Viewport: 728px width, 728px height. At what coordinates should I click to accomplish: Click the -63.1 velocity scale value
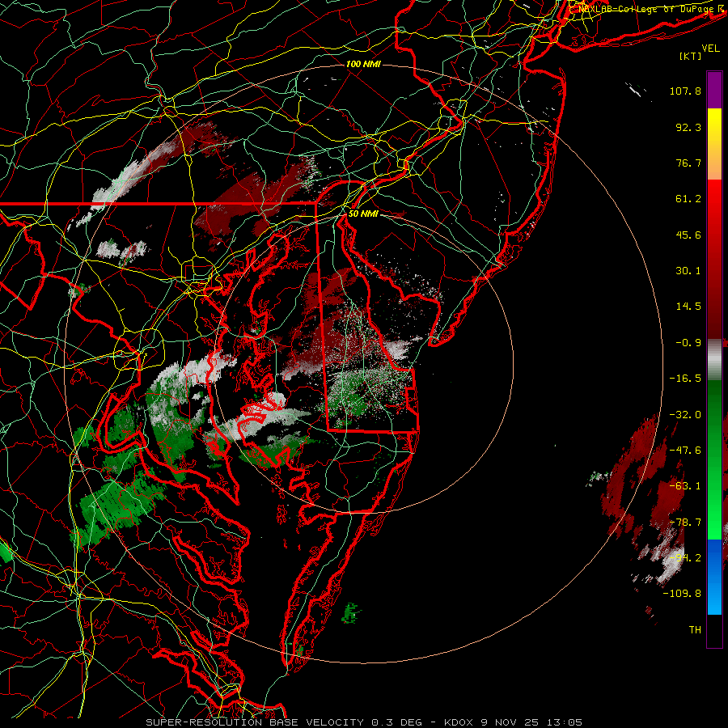685,486
